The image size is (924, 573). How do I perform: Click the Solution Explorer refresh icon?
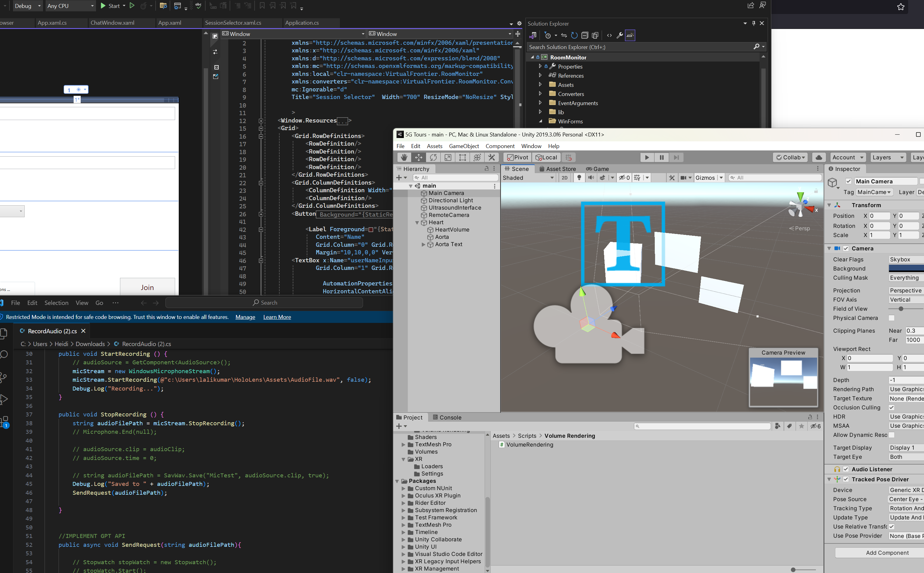[x=574, y=35]
